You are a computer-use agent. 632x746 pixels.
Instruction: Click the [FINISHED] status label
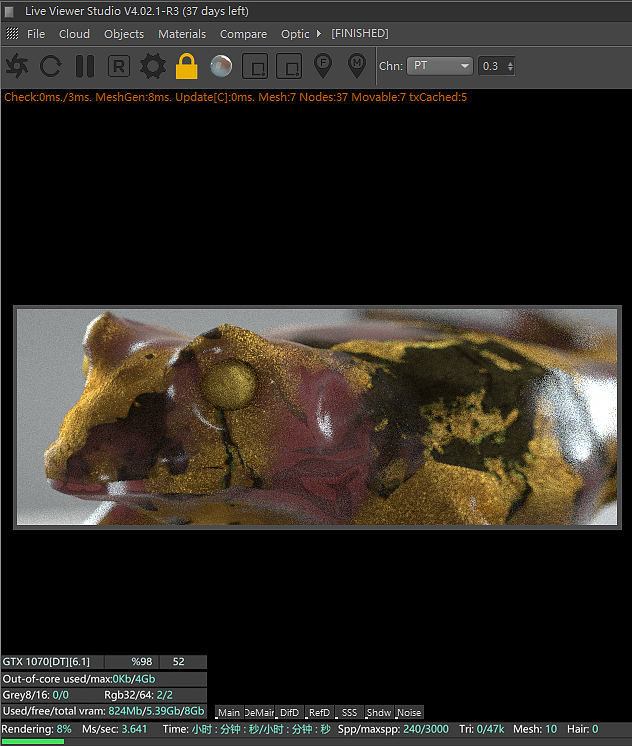pos(360,33)
